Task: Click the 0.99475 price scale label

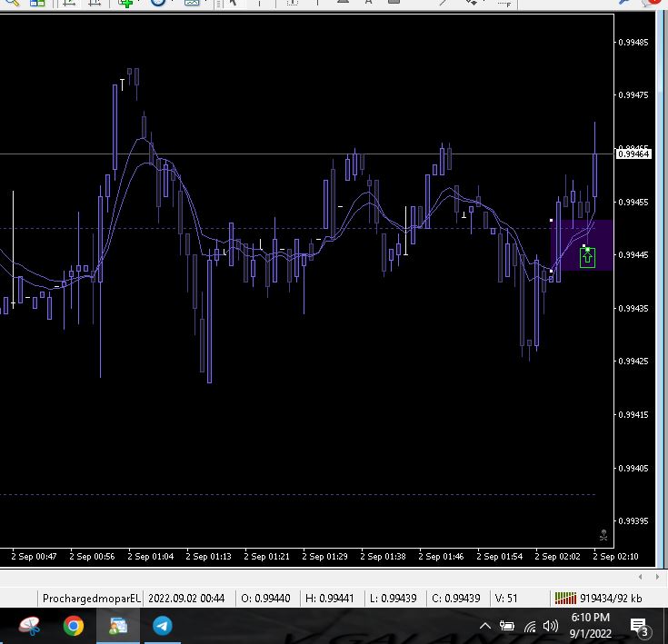Action: click(x=633, y=94)
